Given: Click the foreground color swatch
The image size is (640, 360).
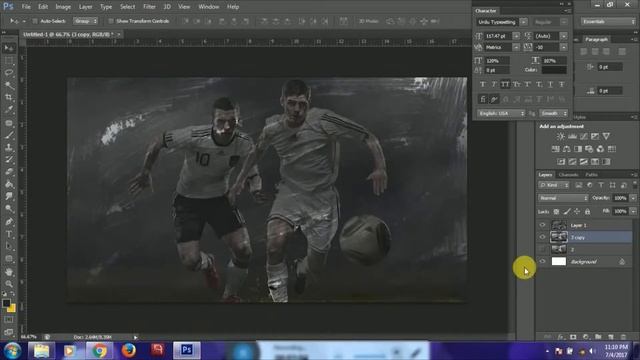Looking at the screenshot, I should click(x=6, y=303).
